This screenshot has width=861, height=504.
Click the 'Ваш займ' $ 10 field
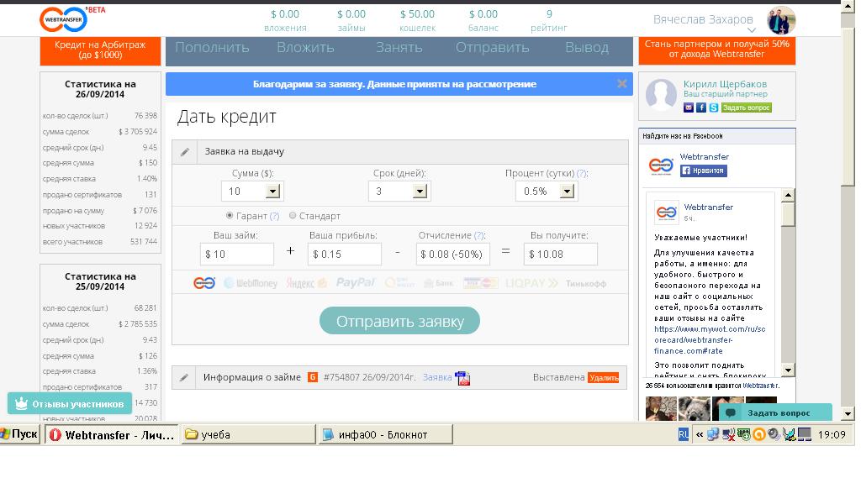pyautogui.click(x=237, y=255)
